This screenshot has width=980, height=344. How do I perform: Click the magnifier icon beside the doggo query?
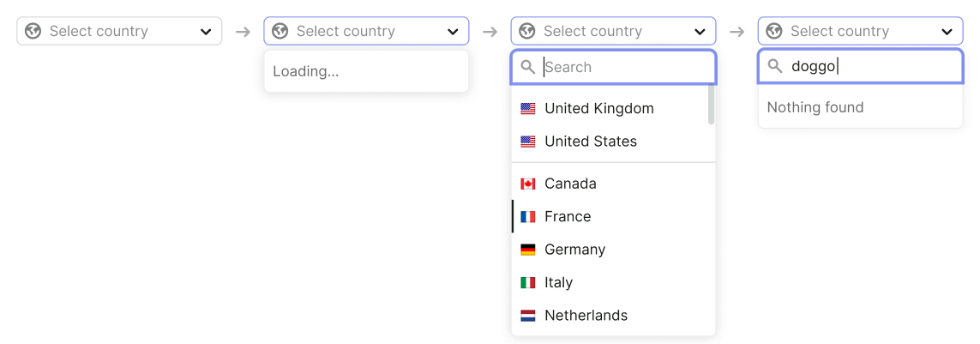click(x=775, y=66)
